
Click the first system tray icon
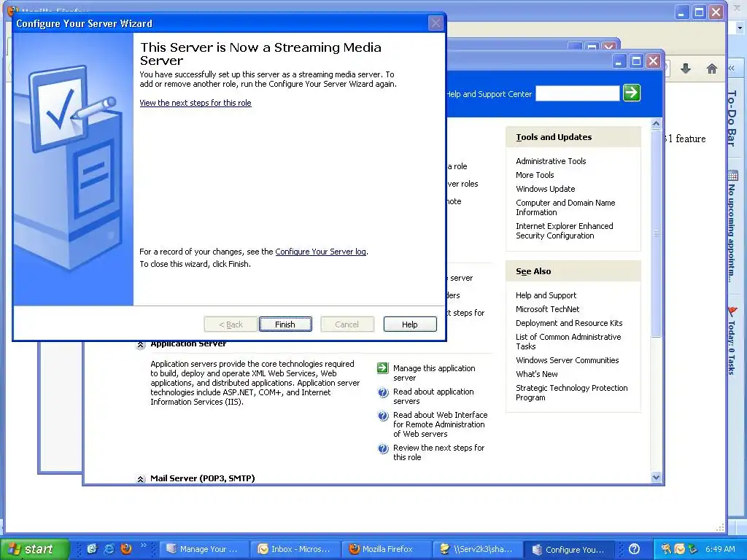[x=665, y=549]
